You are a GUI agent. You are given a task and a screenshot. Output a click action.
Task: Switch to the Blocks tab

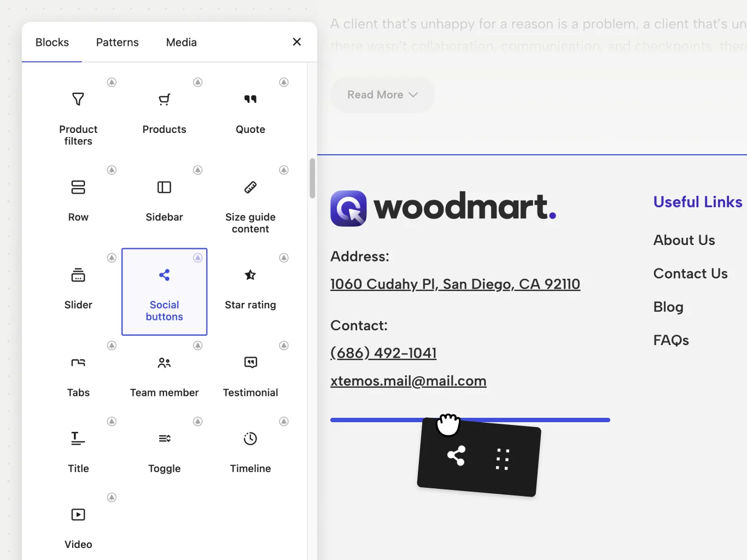[x=52, y=42]
